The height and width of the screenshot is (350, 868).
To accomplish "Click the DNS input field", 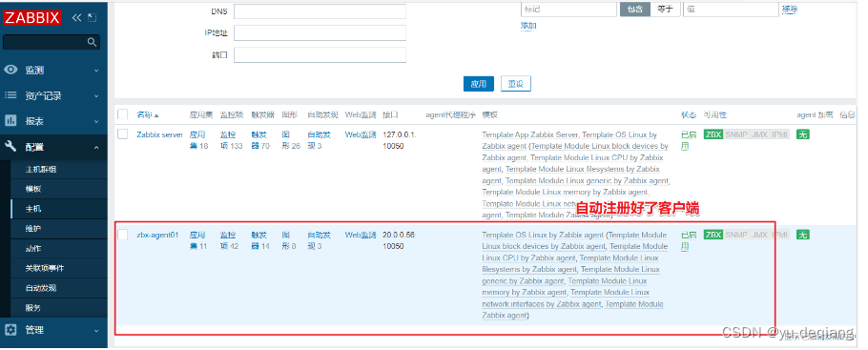I will [320, 11].
